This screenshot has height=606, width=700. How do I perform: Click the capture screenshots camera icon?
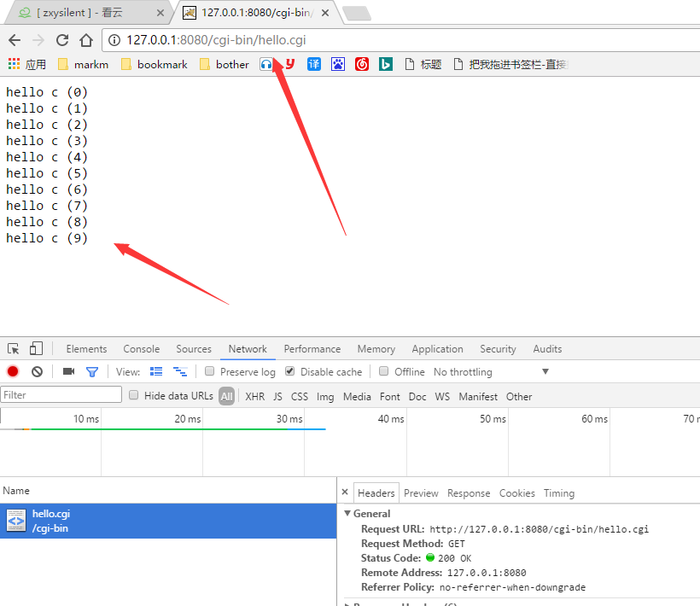[69, 372]
